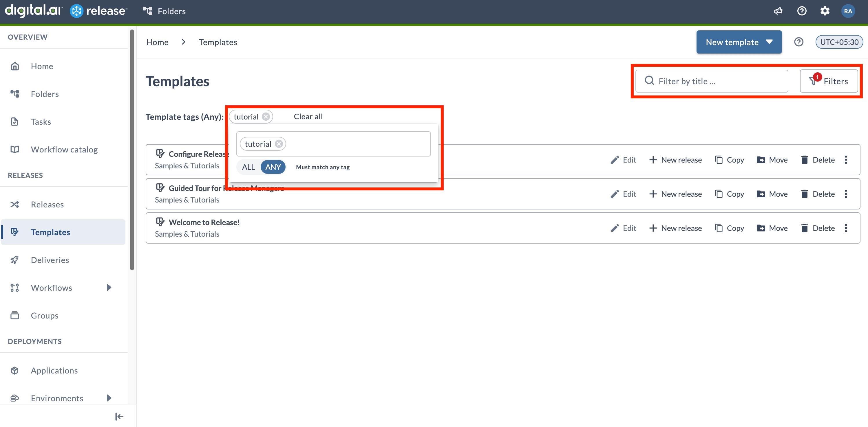This screenshot has height=427, width=868.
Task: Open more options for Guided Tour template
Action: click(x=846, y=194)
